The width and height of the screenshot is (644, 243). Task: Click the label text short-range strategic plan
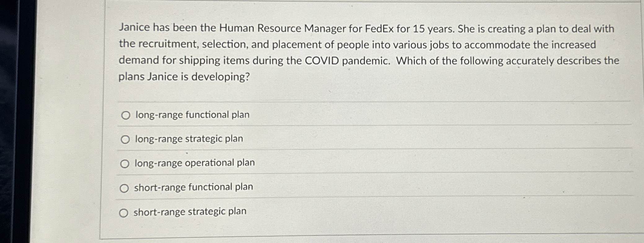pos(190,212)
